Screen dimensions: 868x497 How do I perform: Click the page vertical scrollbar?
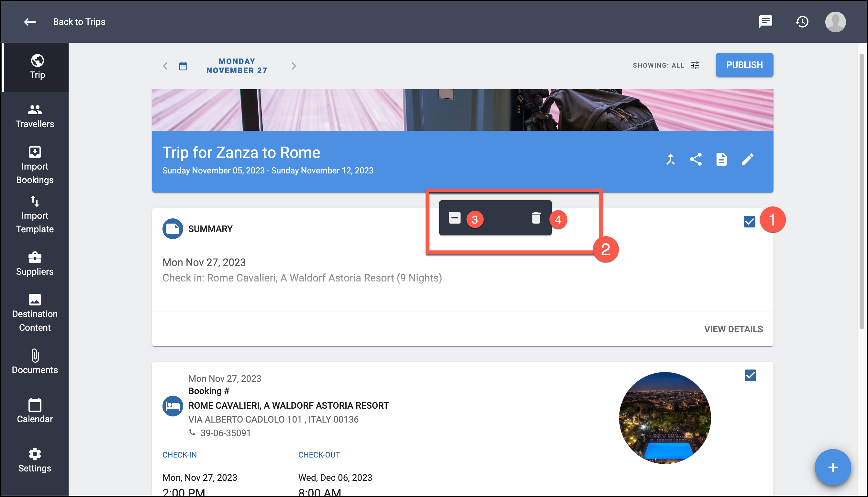(862, 191)
